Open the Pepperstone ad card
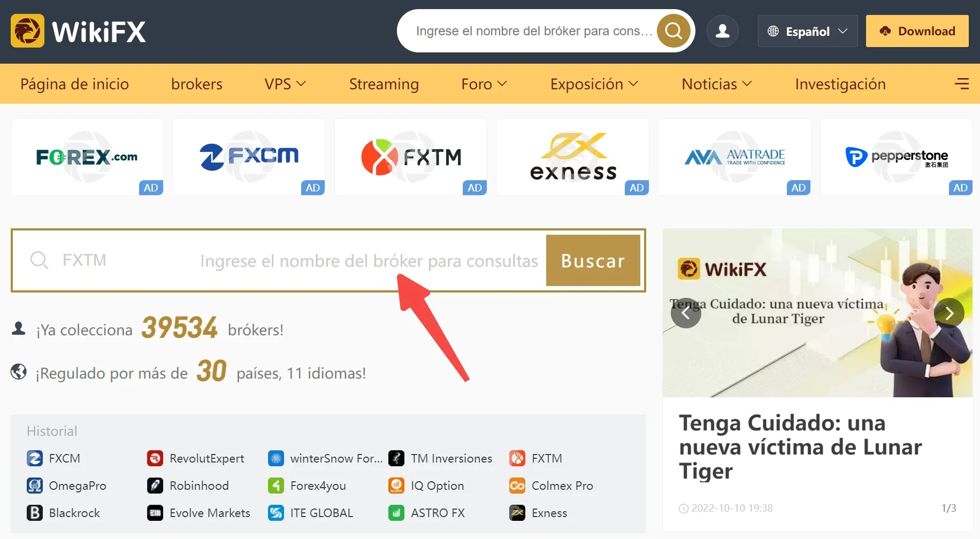The image size is (980, 539). [897, 157]
